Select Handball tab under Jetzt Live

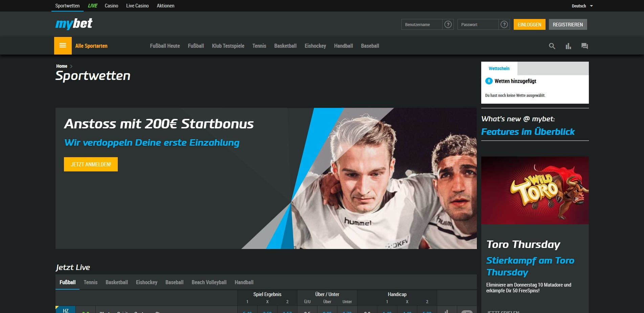(244, 282)
